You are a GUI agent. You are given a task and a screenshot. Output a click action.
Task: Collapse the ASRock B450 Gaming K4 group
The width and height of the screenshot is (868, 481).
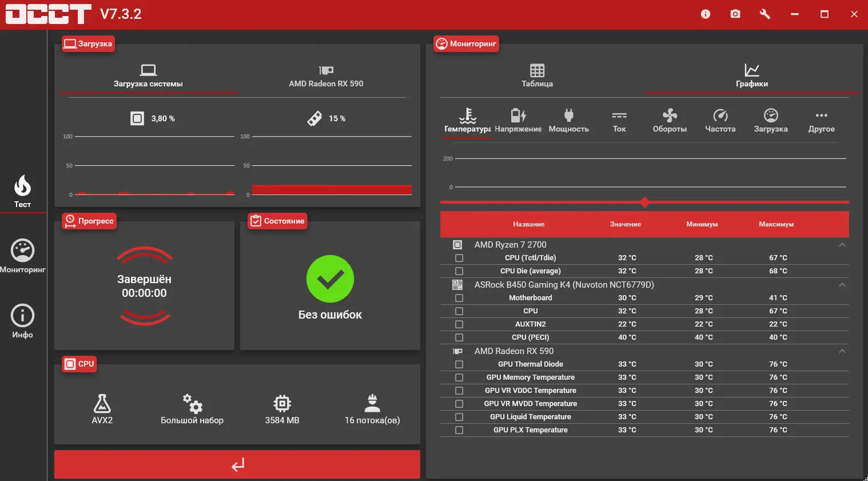click(842, 285)
